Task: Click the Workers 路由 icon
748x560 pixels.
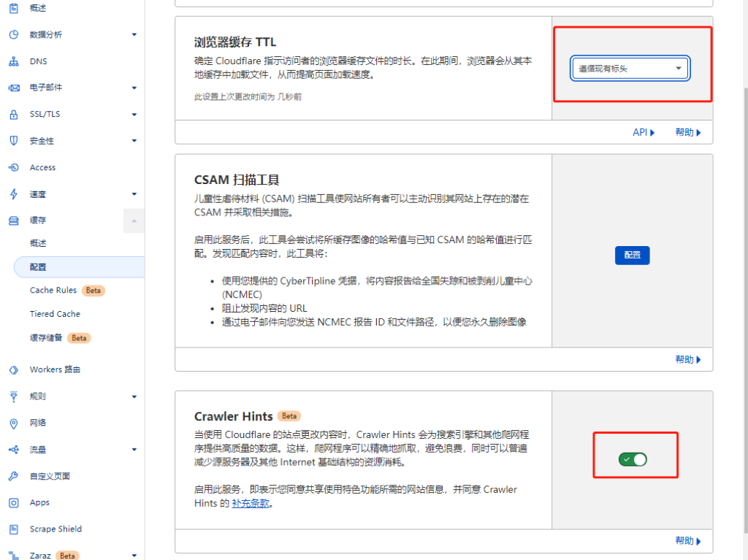Action: [13, 370]
